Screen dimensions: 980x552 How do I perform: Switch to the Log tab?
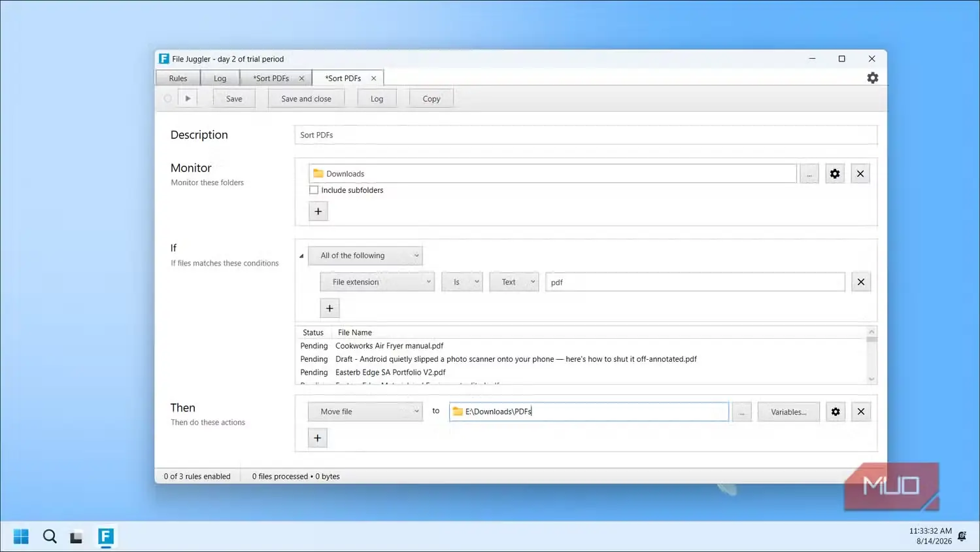tap(220, 78)
